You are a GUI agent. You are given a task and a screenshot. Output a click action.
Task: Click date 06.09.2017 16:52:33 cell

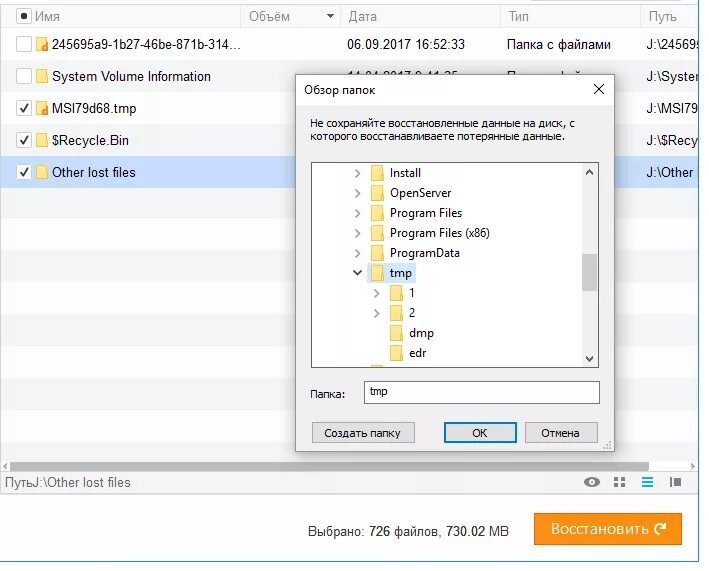(x=406, y=44)
